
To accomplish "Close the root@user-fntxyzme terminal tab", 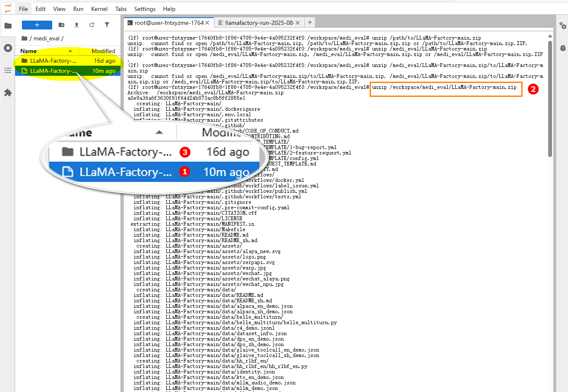I will [x=207, y=23].
